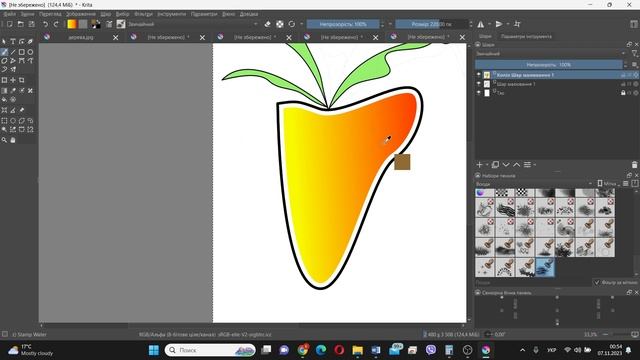Toggle eraser mode in the toolbar
The width and height of the screenshot is (640, 360).
[267, 24]
